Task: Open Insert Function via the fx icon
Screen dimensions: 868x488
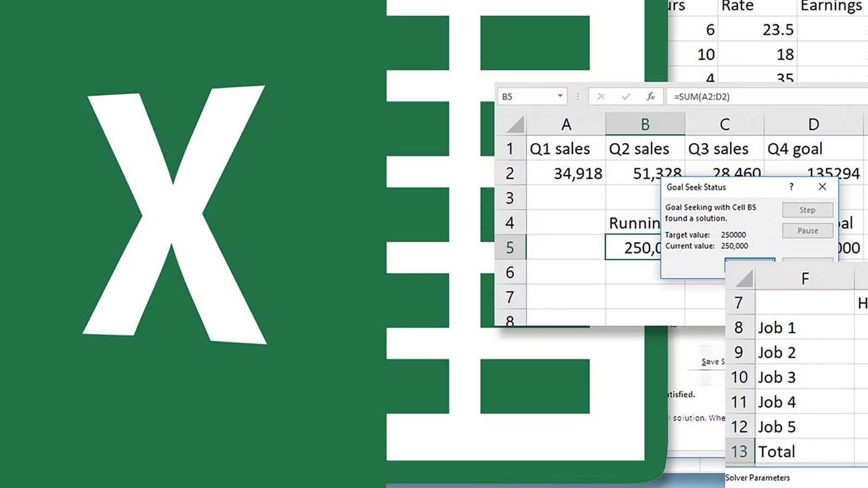Action: pyautogui.click(x=650, y=97)
